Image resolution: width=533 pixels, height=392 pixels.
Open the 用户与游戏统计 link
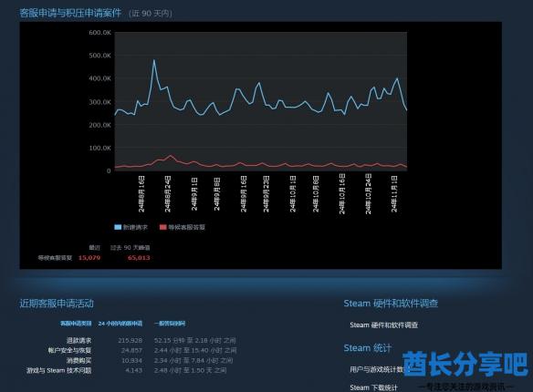(x=377, y=369)
